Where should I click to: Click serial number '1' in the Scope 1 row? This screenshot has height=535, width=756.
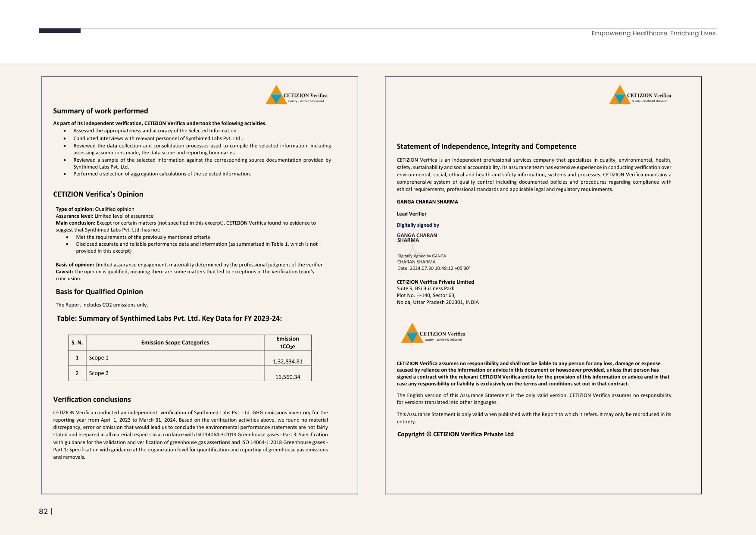click(77, 358)
